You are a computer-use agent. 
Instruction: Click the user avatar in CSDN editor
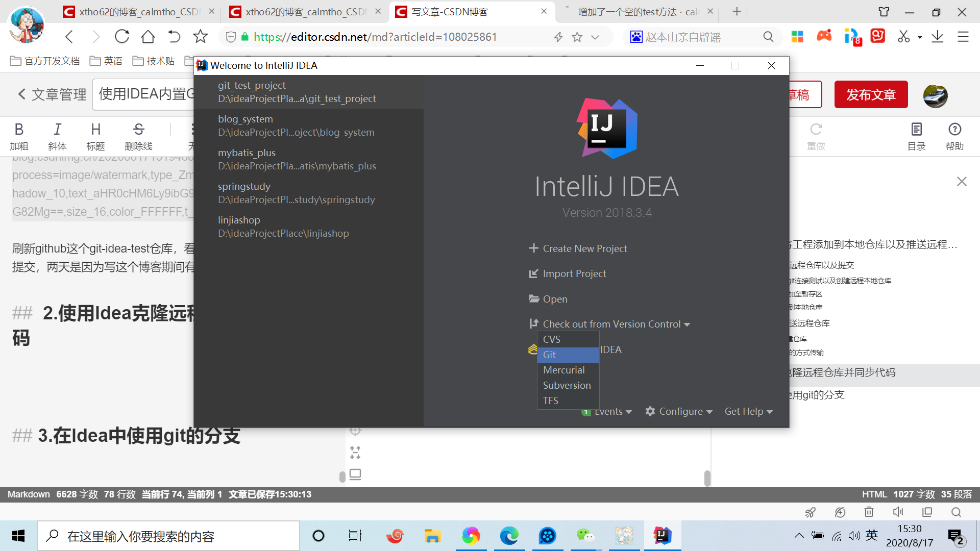point(935,95)
